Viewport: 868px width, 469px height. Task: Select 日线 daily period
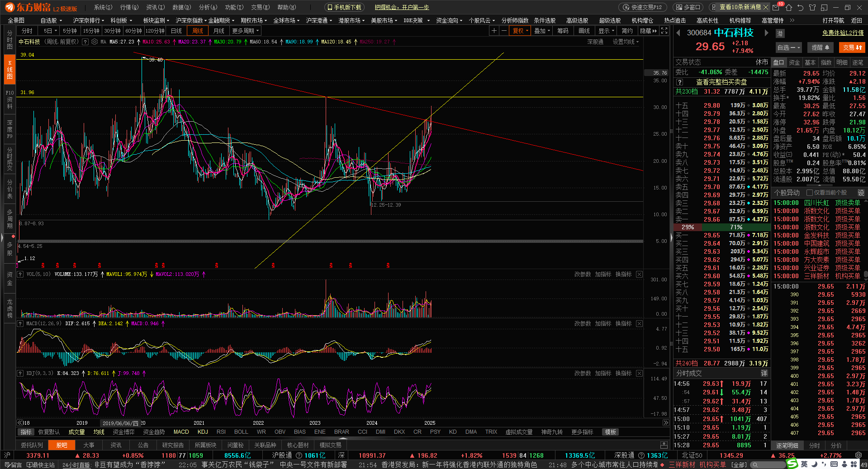[176, 31]
